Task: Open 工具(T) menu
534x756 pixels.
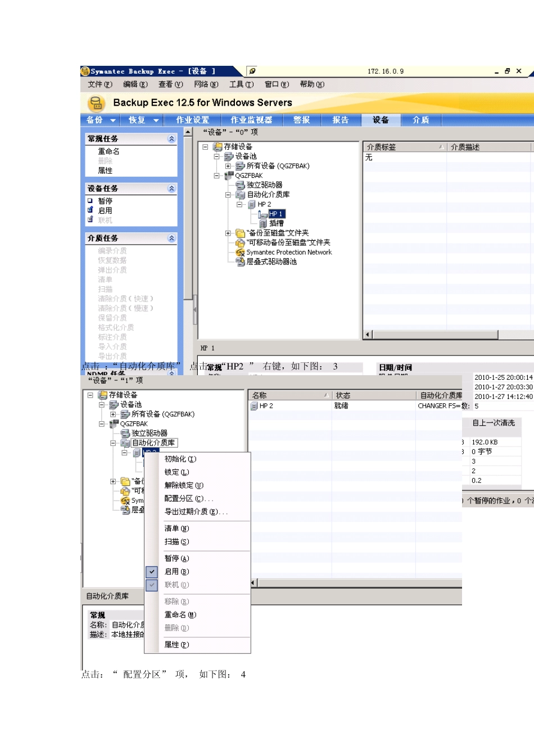Action: [x=242, y=84]
